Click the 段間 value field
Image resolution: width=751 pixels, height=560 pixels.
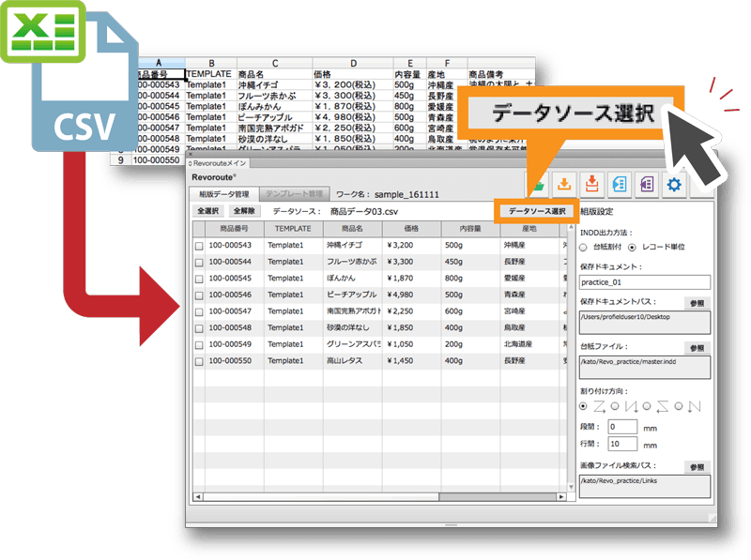(622, 427)
